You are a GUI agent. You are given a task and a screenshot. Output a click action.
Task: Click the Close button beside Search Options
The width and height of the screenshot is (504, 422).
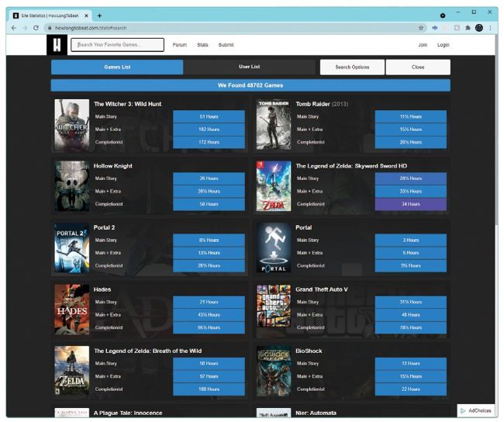(x=418, y=67)
